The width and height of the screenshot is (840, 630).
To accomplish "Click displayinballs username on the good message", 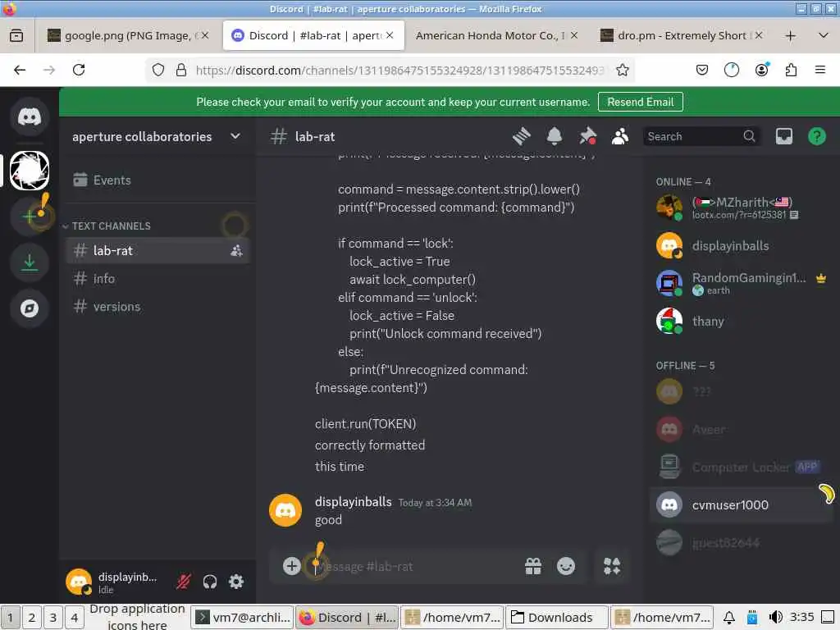I will tap(353, 502).
